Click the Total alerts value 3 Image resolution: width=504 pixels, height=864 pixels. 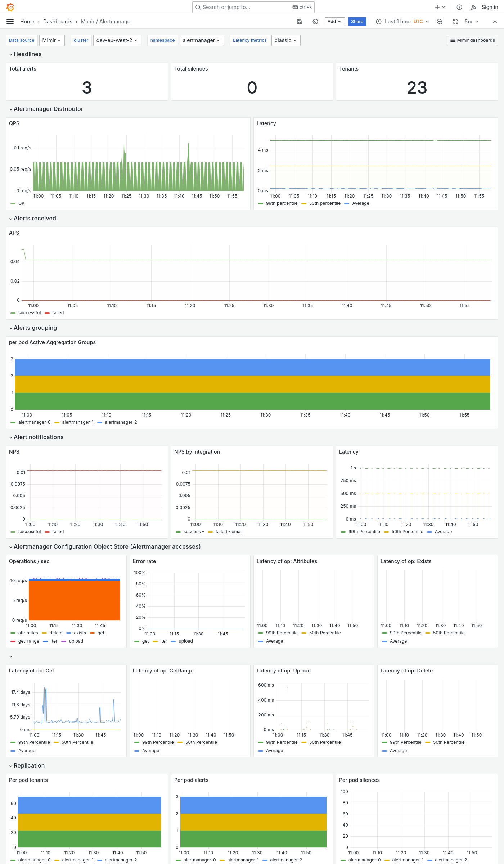[x=87, y=87]
